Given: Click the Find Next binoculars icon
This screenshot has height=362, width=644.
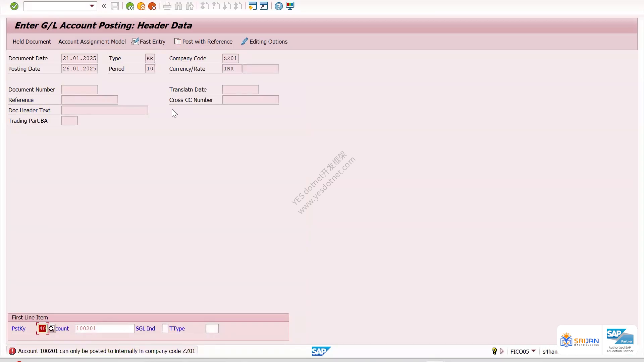Looking at the screenshot, I should 190,6.
